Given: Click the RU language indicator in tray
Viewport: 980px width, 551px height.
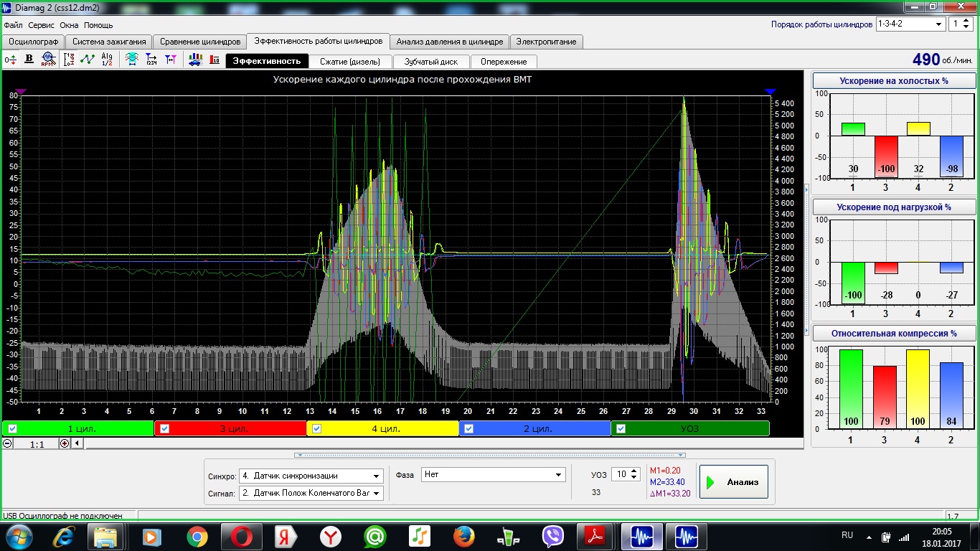Looking at the screenshot, I should (x=847, y=535).
